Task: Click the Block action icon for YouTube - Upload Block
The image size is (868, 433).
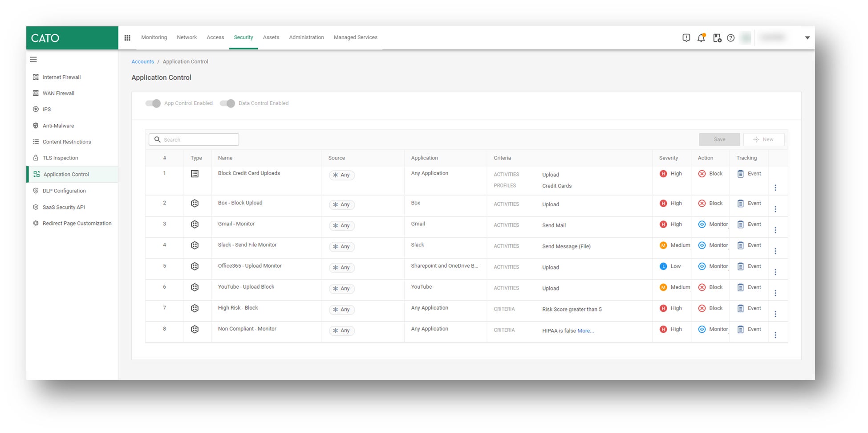Action: click(x=702, y=287)
